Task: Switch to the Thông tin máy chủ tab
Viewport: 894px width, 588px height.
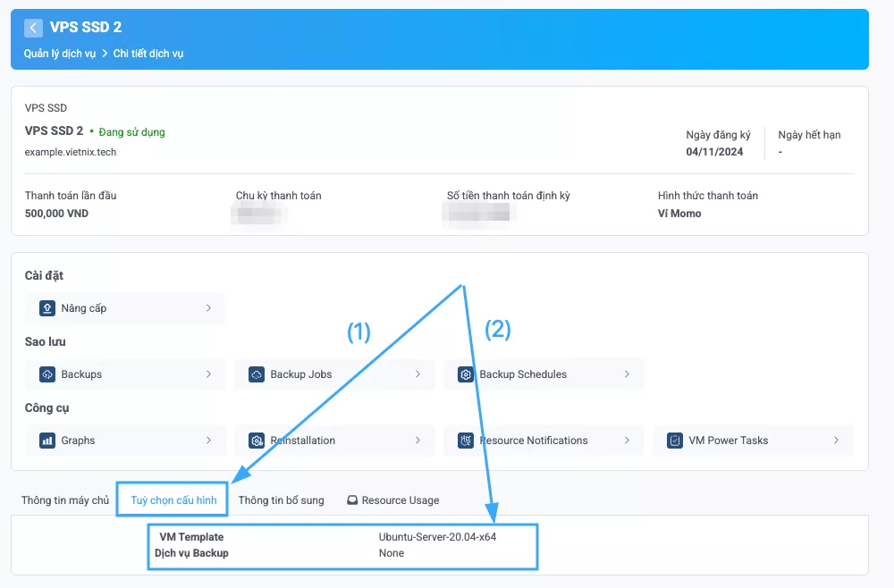Action: pos(64,500)
